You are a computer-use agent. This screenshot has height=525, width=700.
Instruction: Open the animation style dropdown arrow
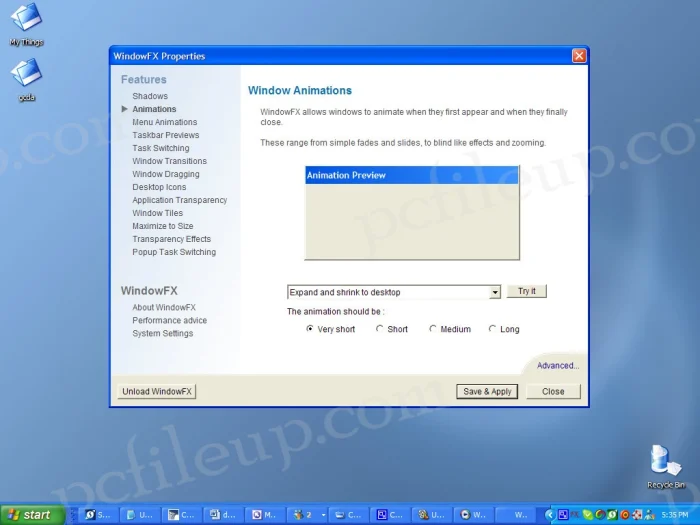[x=495, y=292]
